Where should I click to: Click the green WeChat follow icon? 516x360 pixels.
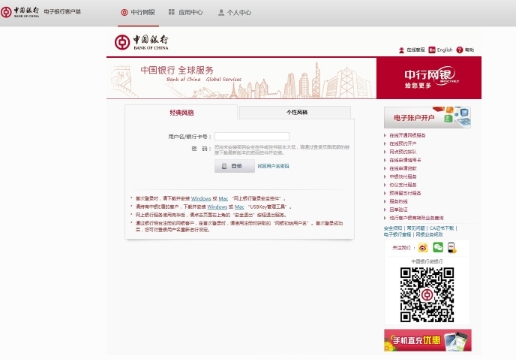click(438, 247)
